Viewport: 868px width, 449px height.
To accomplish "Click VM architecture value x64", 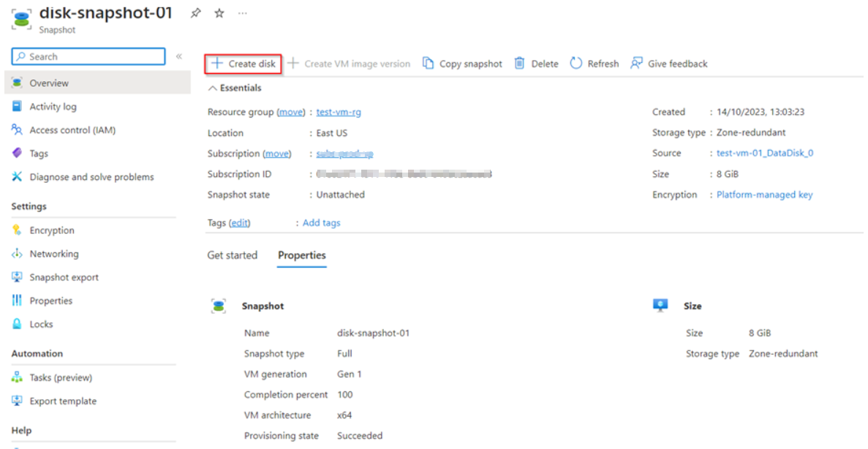I will point(344,415).
